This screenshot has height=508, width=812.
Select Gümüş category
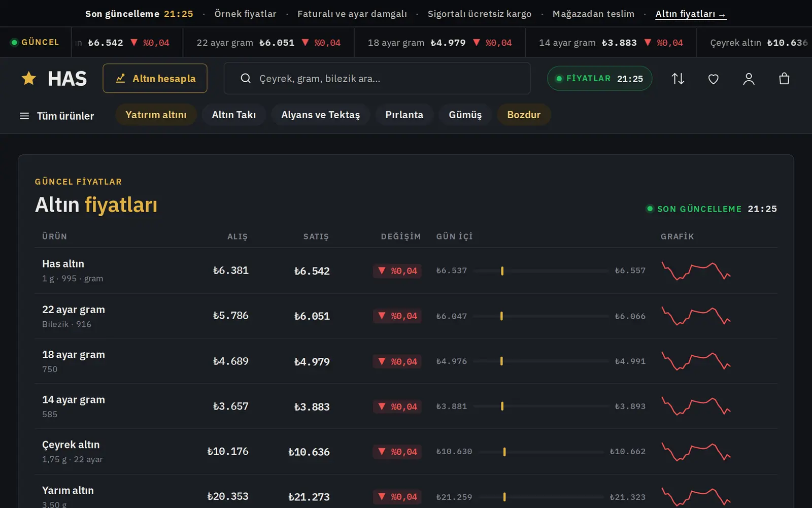465,115
